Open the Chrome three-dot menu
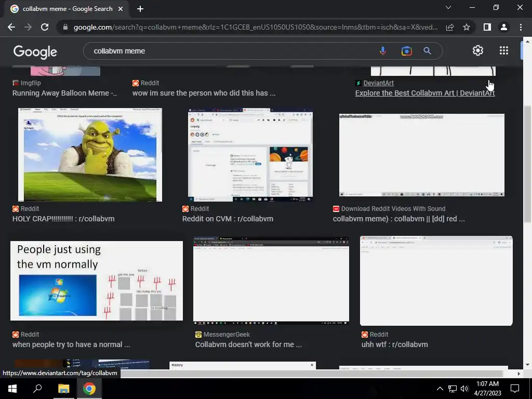This screenshot has width=532, height=399. [x=521, y=27]
